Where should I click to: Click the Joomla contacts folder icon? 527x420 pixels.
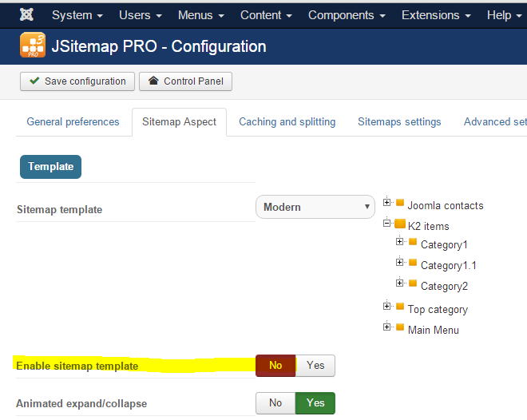(x=400, y=202)
